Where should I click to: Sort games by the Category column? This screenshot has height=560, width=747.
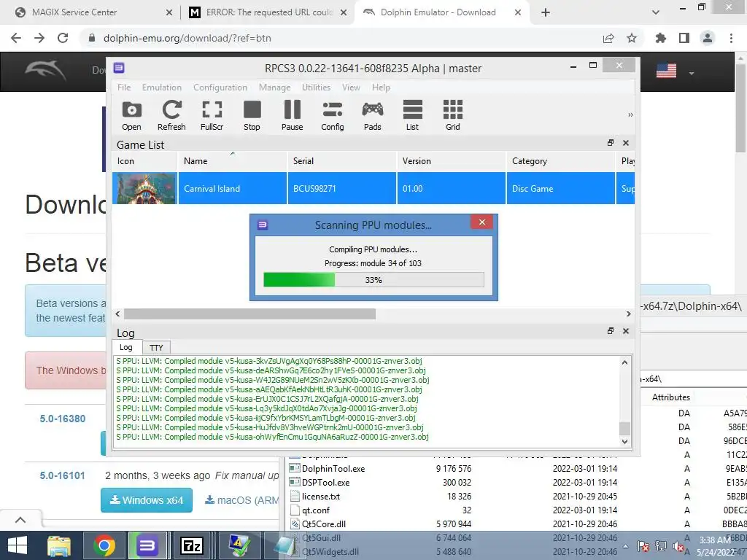click(561, 161)
